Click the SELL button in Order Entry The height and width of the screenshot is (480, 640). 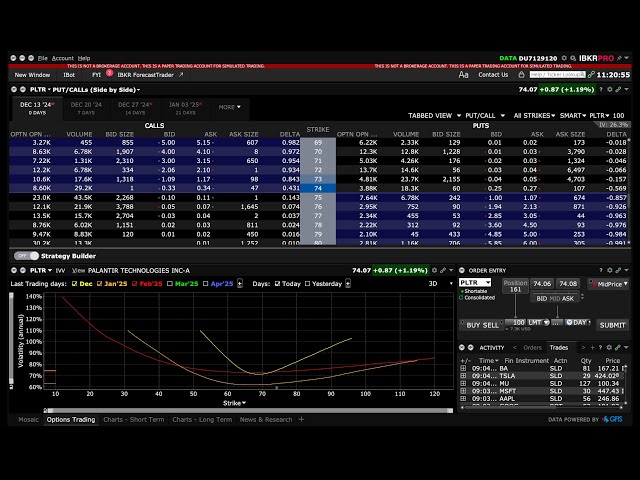pyautogui.click(x=491, y=325)
